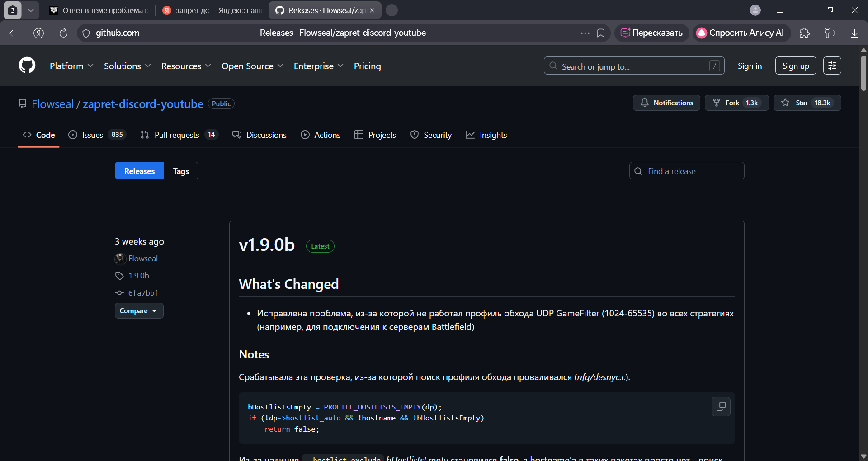Click the Sign up button

795,66
